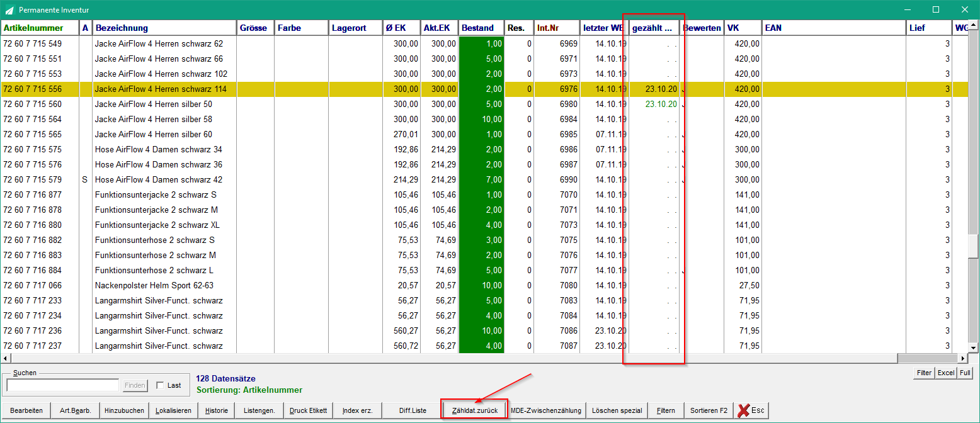Screen dimensions: 980x423
Task: Click the horizontal scrollbar right arrow
Action: pos(963,358)
